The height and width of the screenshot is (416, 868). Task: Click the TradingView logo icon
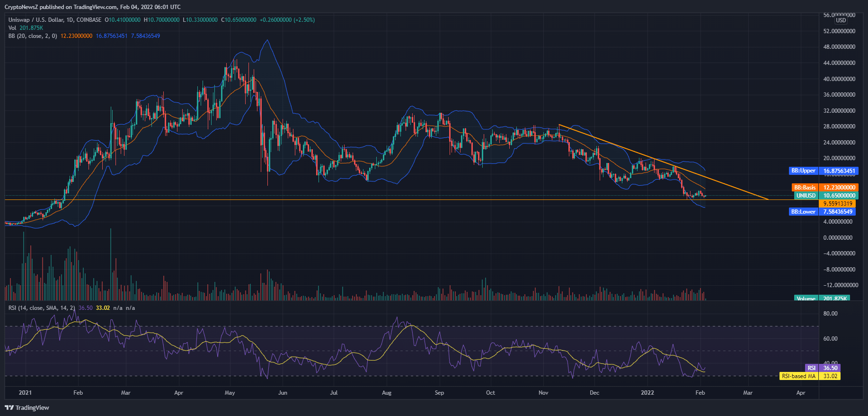click(9, 407)
